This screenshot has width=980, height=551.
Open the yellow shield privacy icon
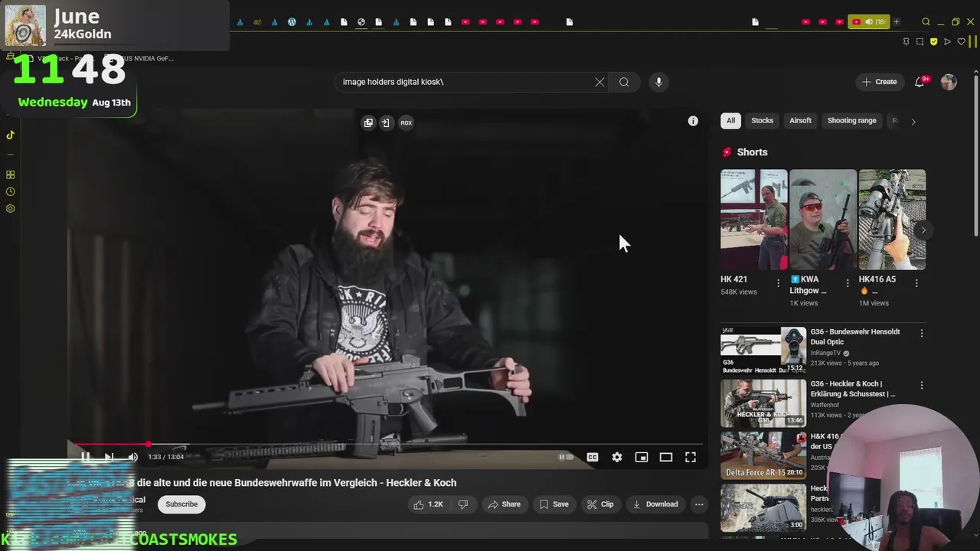coord(933,41)
